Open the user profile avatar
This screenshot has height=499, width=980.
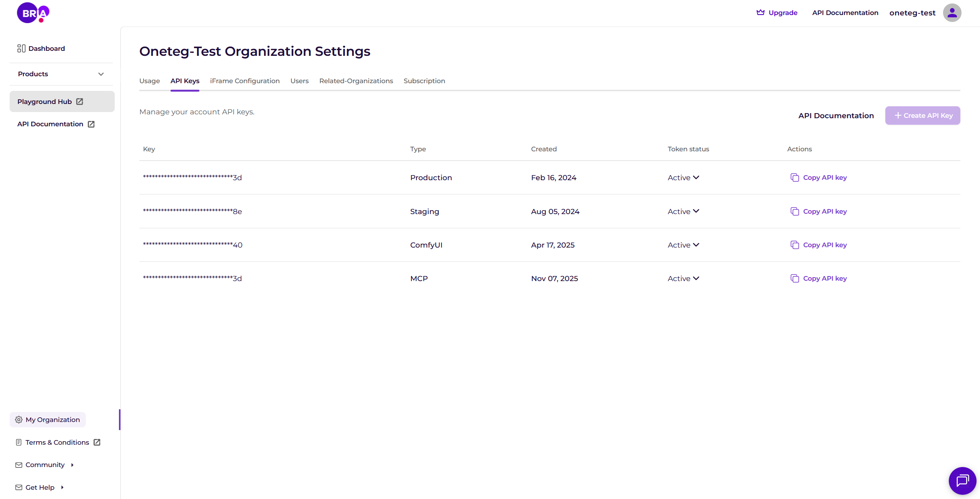(952, 13)
